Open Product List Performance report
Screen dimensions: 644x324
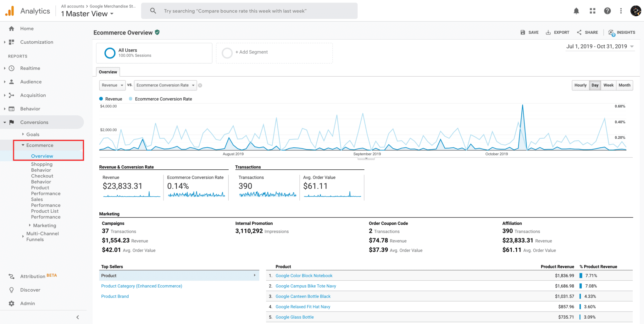pos(46,214)
